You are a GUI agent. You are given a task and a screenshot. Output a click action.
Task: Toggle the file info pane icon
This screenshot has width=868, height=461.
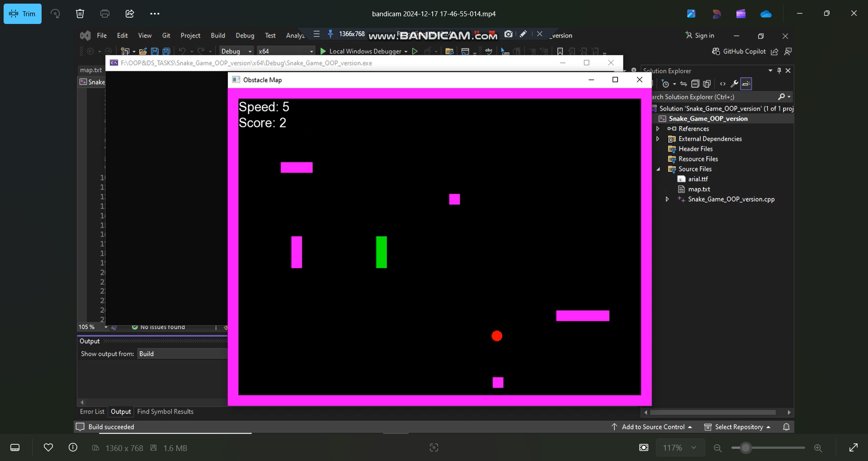tap(73, 447)
